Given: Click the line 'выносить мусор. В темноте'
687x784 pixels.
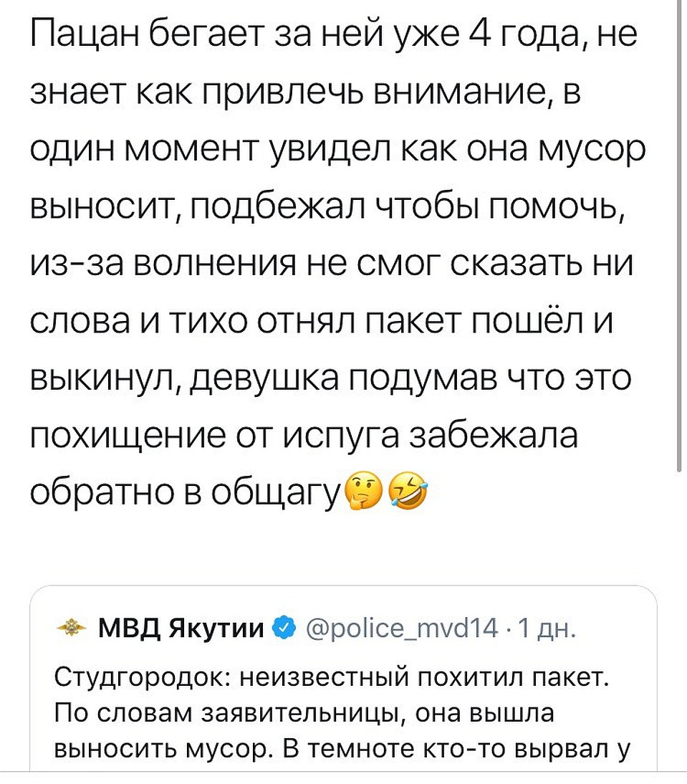Looking at the screenshot, I should coord(342,748).
